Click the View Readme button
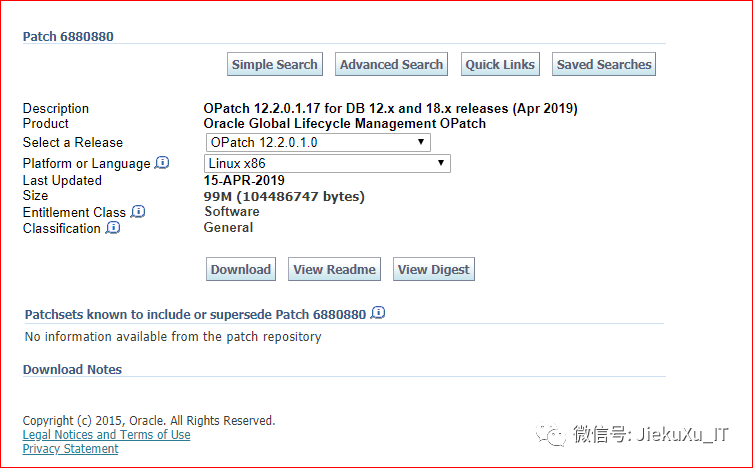Viewport: 753px width, 468px height. 334,269
